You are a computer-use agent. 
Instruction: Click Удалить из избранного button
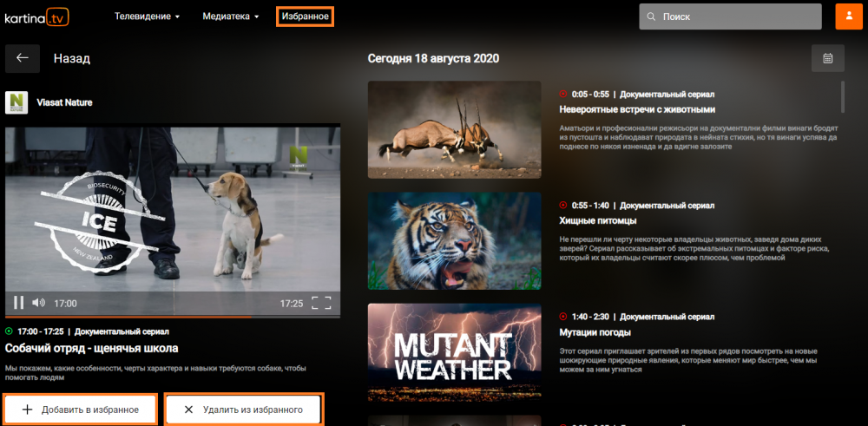tap(243, 410)
